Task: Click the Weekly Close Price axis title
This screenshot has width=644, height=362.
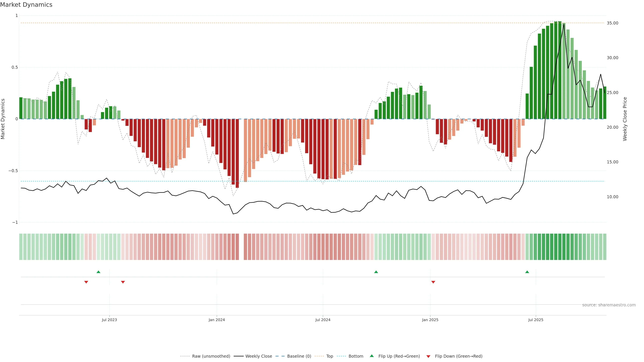Action: [x=625, y=119]
